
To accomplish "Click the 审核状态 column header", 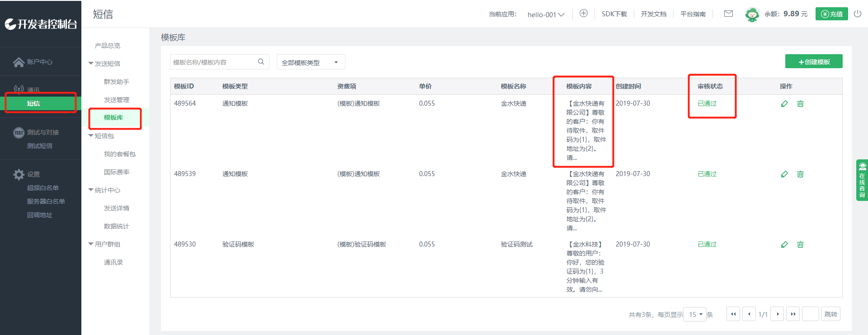I will (710, 86).
